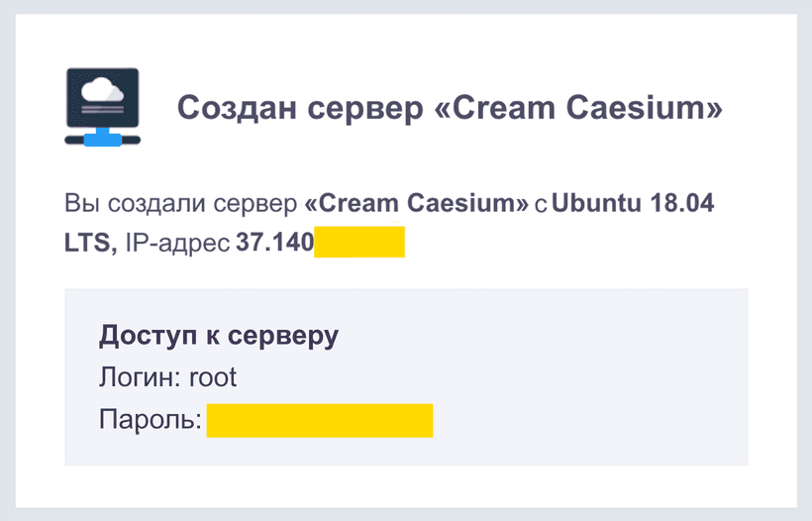812x521 pixels.
Task: Click the «Доступ к серверу» heading
Action: (219, 336)
